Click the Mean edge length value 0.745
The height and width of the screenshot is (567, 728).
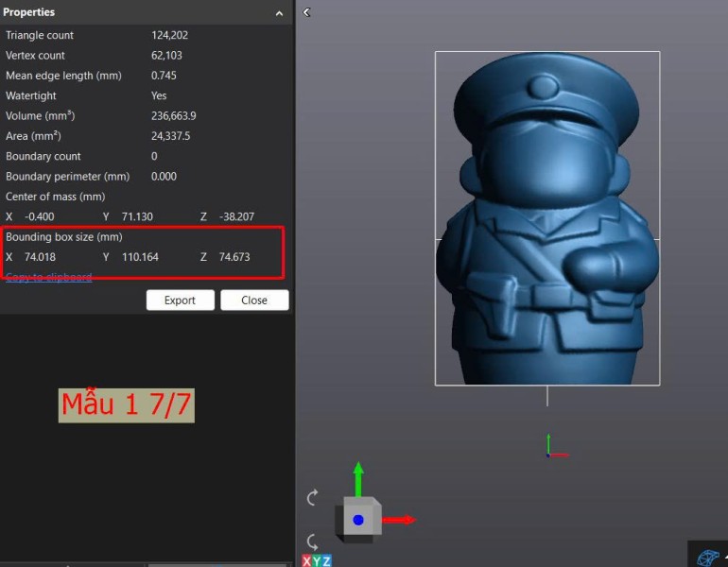click(x=164, y=76)
